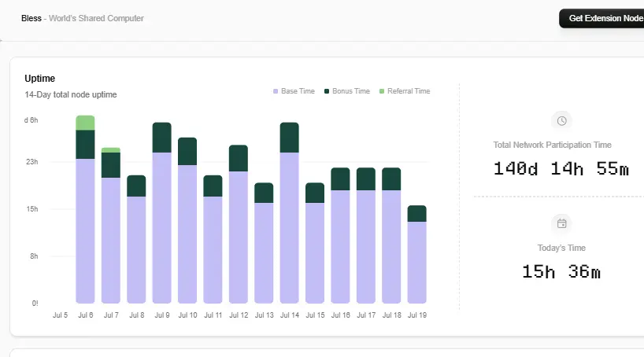Select the Jul 9 uptime bar
Screen dimensions: 644x357
tap(162, 212)
